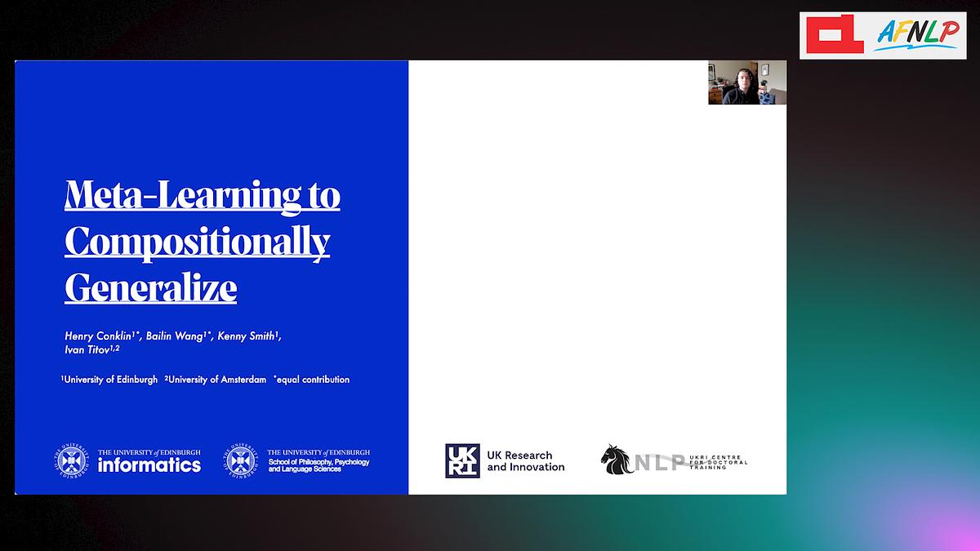
Task: Click the red ACL logo
Action: point(833,35)
